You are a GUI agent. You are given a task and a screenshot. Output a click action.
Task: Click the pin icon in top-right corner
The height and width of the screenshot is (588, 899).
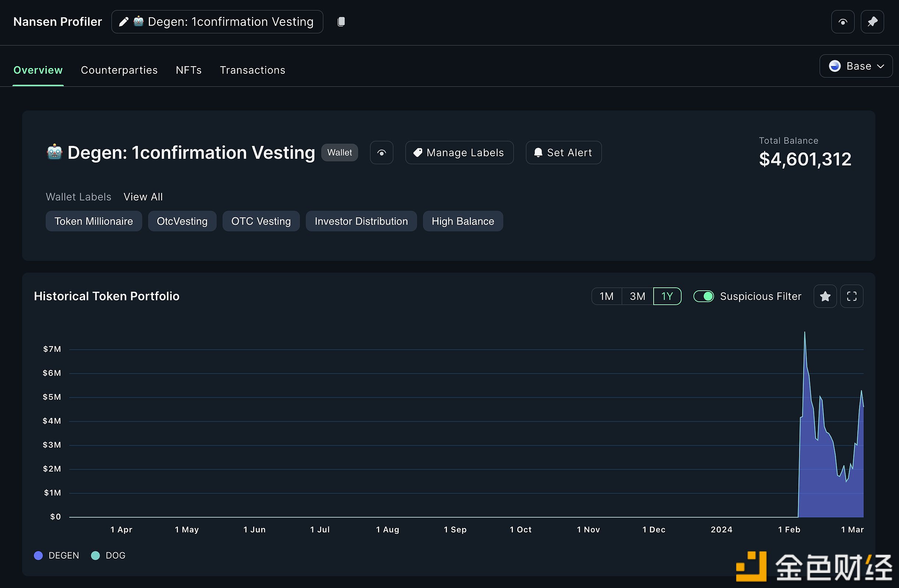[x=872, y=22]
